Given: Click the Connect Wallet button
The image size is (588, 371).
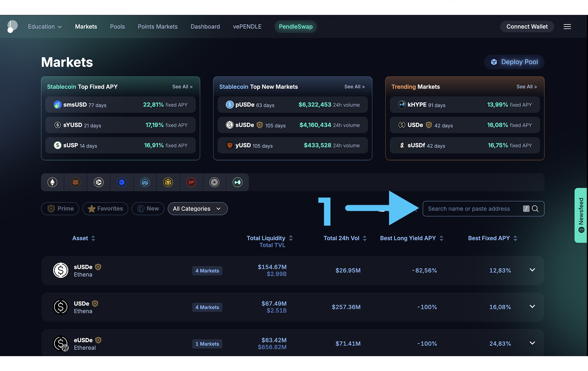Looking at the screenshot, I should (x=527, y=26).
